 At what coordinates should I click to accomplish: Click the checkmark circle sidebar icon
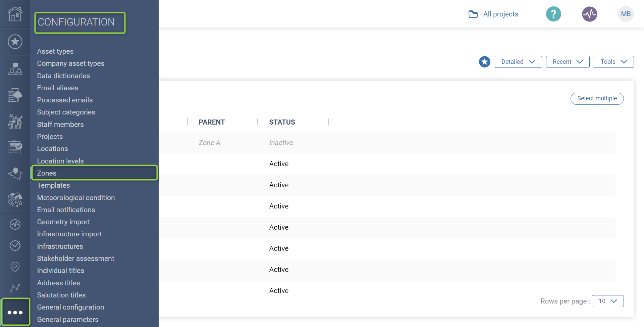pos(15,245)
